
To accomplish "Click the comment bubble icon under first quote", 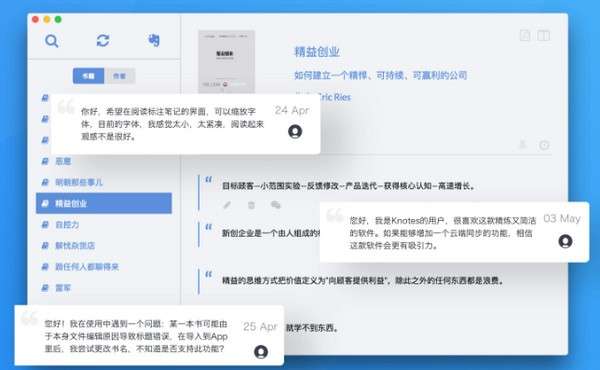I will (276, 205).
